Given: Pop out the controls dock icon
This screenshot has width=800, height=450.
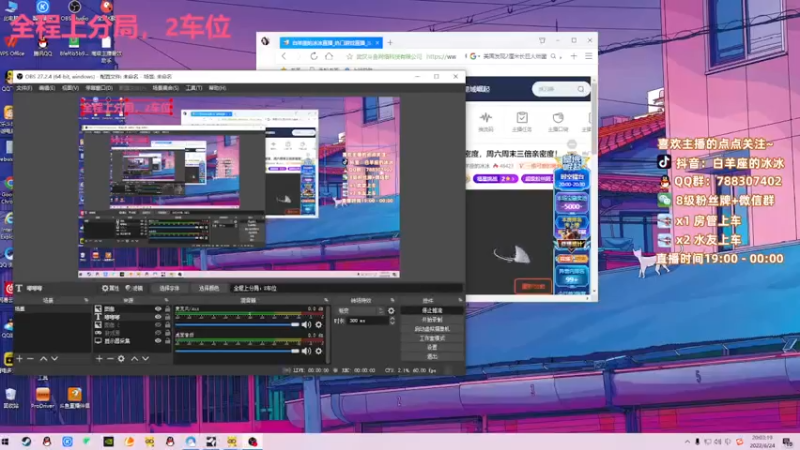Looking at the screenshot, I should pos(460,300).
